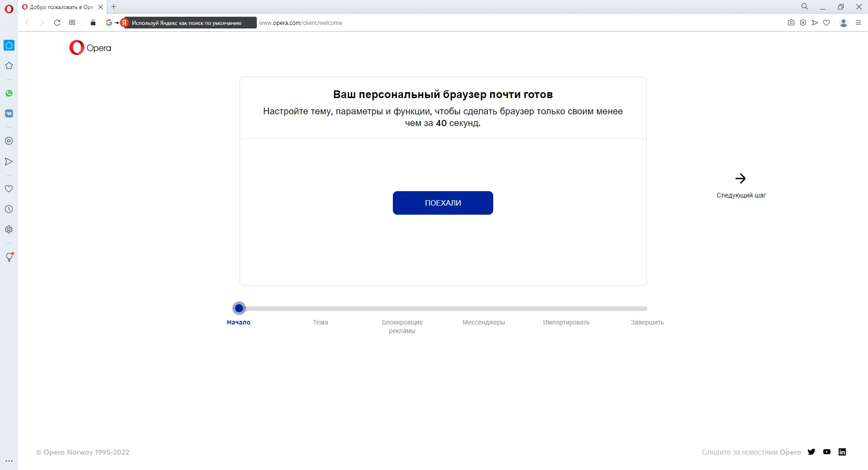Image resolution: width=868 pixels, height=470 pixels.
Task: Jump to the 'Начало' step
Action: [239, 322]
